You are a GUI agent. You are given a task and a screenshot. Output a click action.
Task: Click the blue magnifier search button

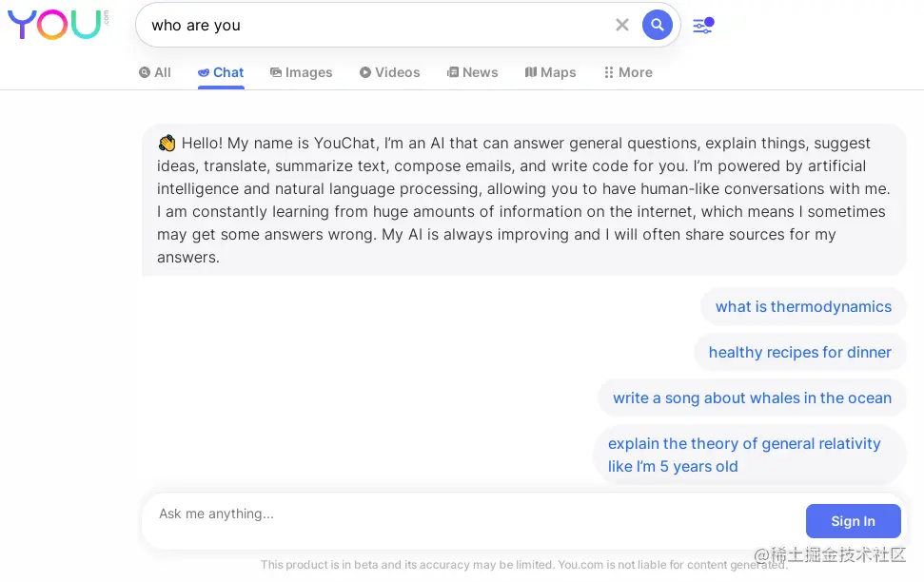[657, 25]
